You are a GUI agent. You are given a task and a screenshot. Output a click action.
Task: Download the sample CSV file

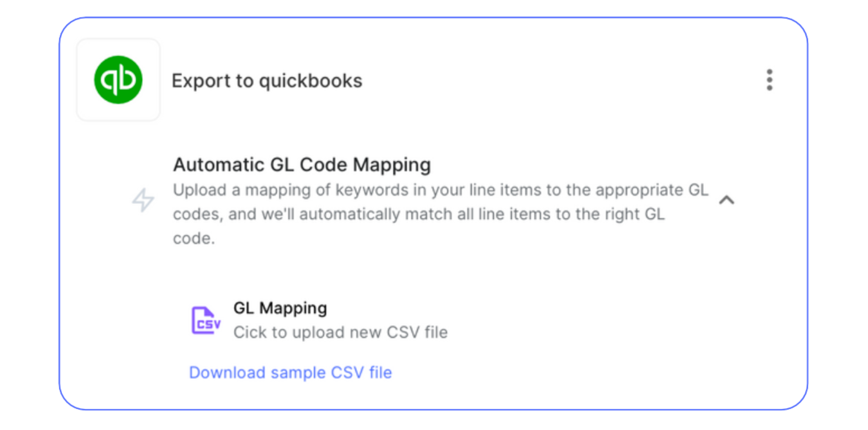click(290, 373)
